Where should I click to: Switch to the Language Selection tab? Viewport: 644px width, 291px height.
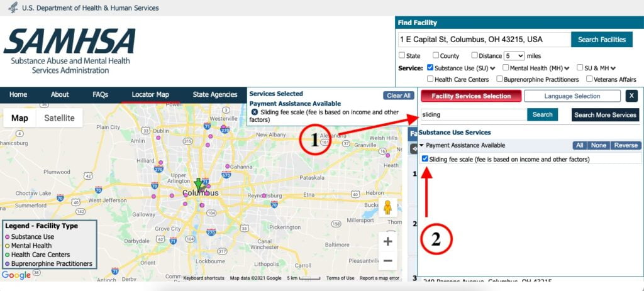tap(572, 96)
